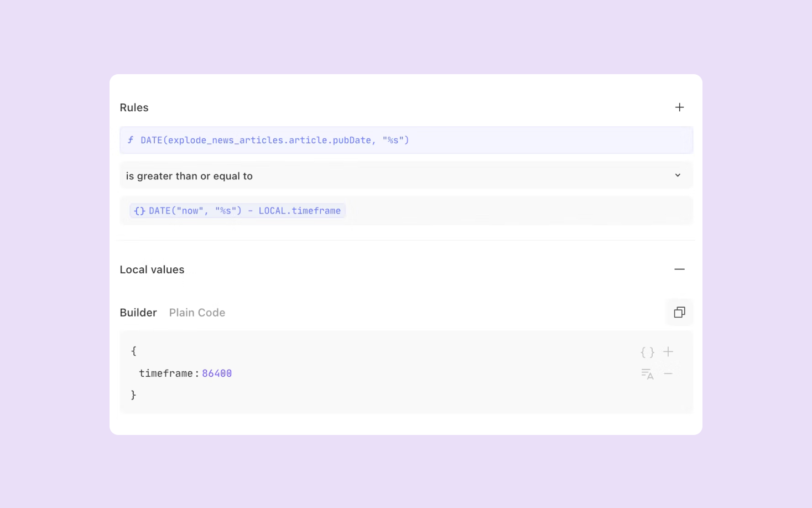The width and height of the screenshot is (812, 508).
Task: Open the 'is greater than or equal to' dropdown
Action: pos(406,175)
